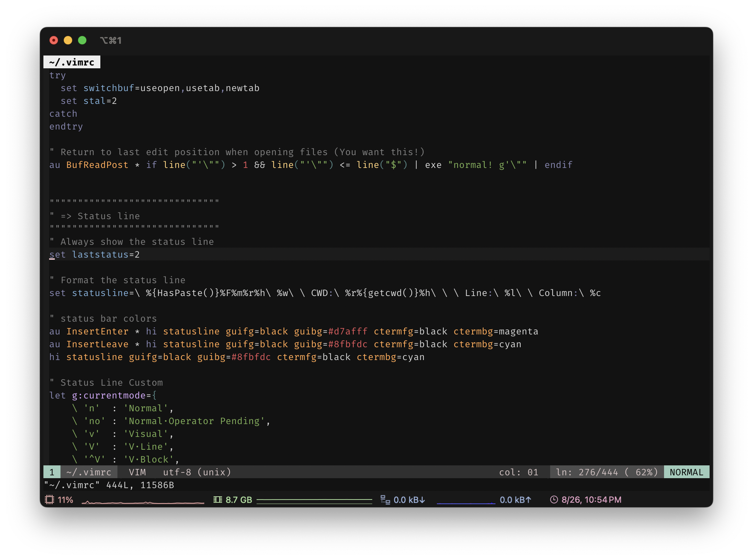Click the 'set stal=2' line

[89, 101]
